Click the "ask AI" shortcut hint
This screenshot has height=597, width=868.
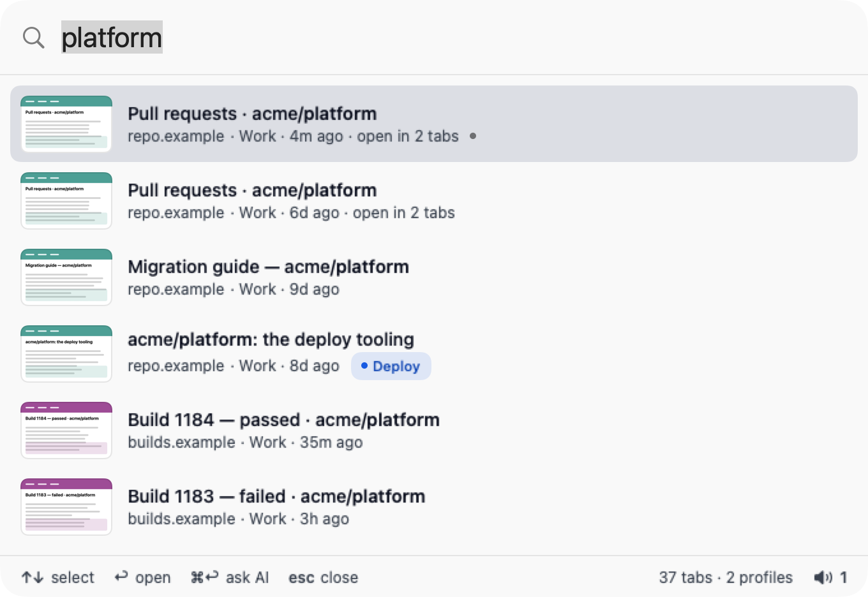(x=230, y=577)
